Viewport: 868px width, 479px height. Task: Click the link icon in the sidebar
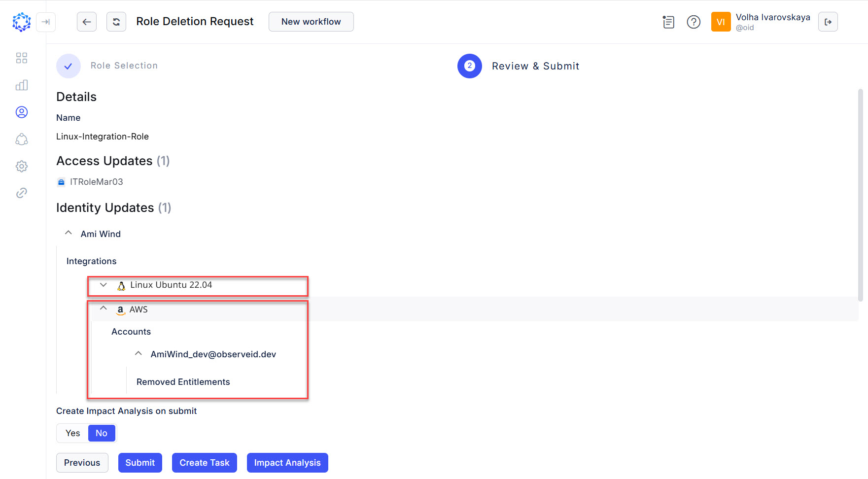click(22, 193)
